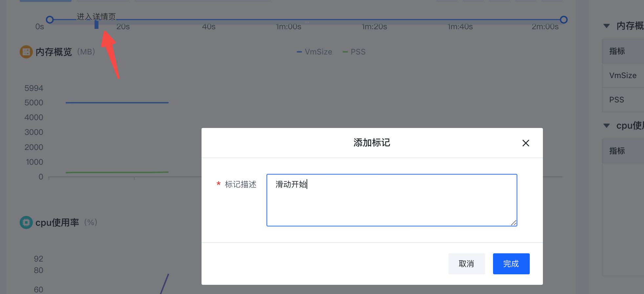The width and height of the screenshot is (644, 294).
Task: Click the 40s timeline tick label
Action: click(x=209, y=27)
